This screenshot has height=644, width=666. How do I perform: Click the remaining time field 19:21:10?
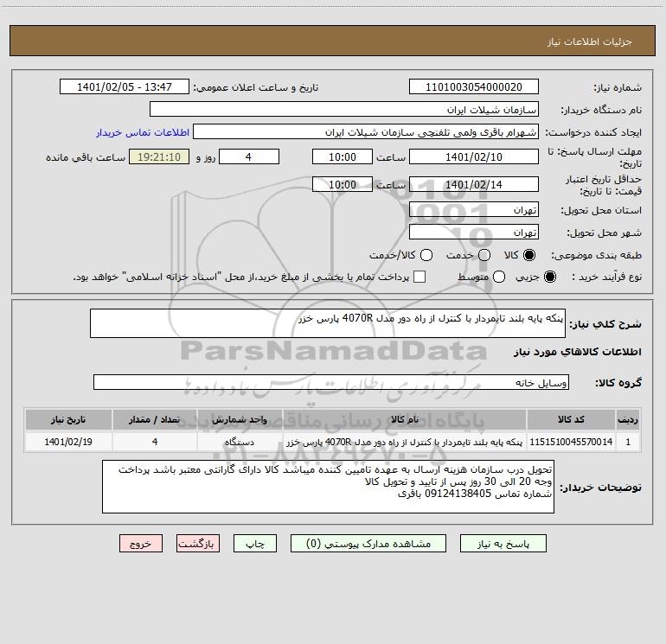[159, 157]
